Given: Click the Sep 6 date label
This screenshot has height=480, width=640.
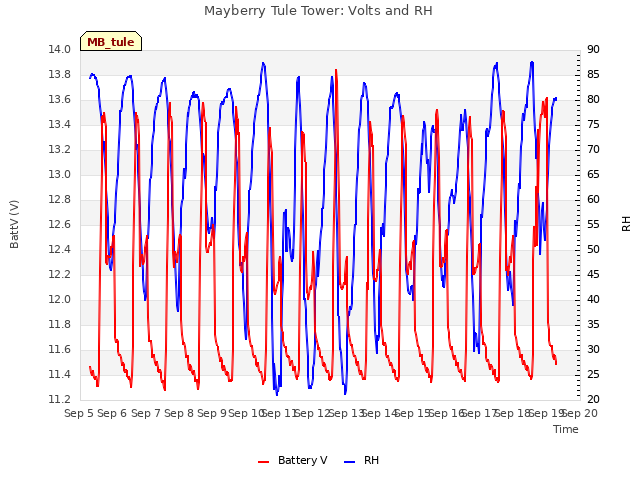Looking at the screenshot, I should 112,413.
